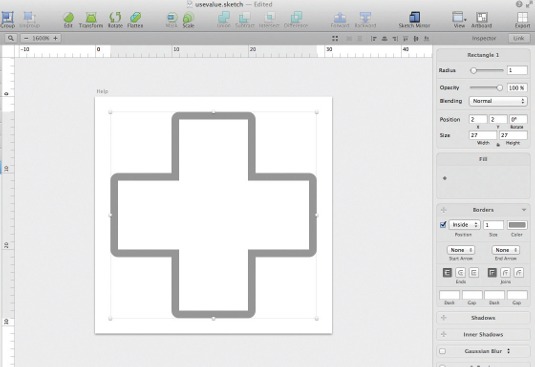The height and width of the screenshot is (367, 535).
Task: Add a shadow using Shadows plus icon
Action: tap(444, 318)
